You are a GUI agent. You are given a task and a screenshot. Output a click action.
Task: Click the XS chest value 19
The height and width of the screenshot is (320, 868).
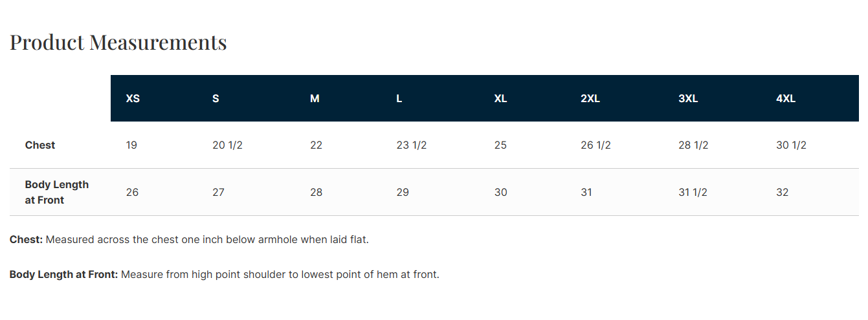(x=131, y=145)
